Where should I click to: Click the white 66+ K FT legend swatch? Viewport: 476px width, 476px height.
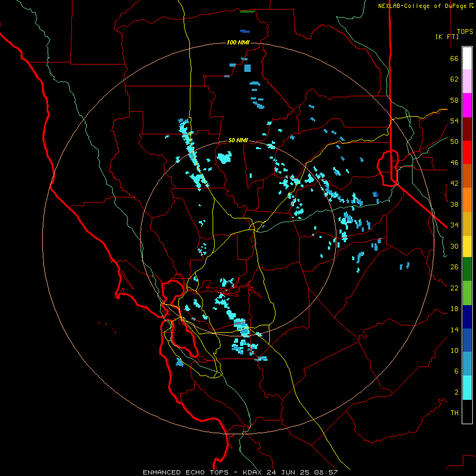tap(467, 58)
